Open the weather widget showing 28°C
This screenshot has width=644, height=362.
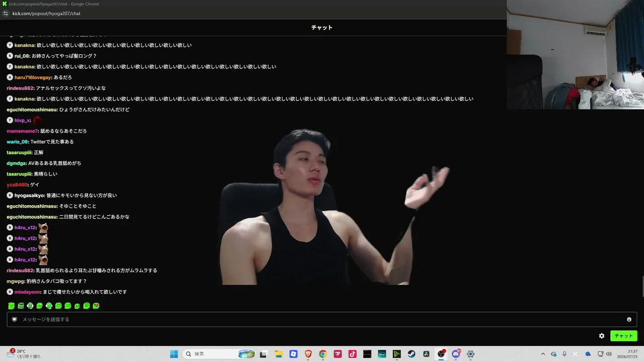tap(24, 354)
